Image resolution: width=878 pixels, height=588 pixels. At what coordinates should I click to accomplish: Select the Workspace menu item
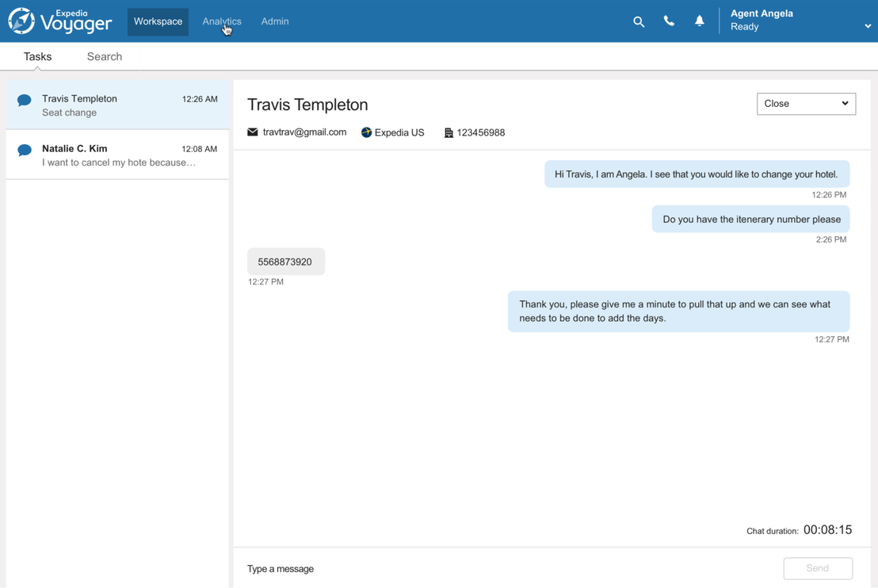click(x=158, y=21)
